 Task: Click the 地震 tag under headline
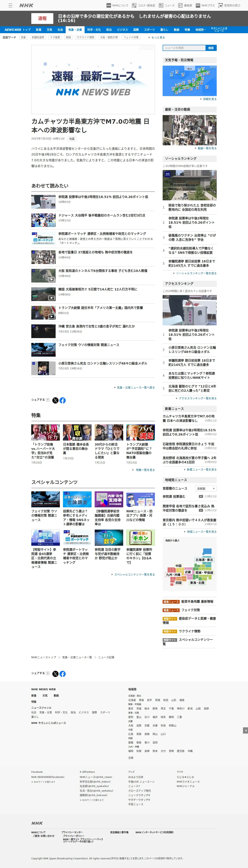tap(72, 139)
